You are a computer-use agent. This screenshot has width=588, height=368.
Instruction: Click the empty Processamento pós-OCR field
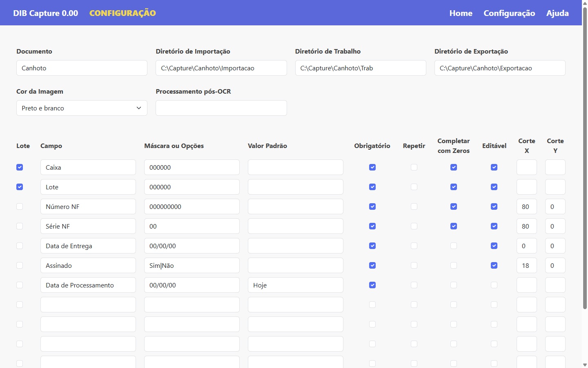pyautogui.click(x=221, y=108)
